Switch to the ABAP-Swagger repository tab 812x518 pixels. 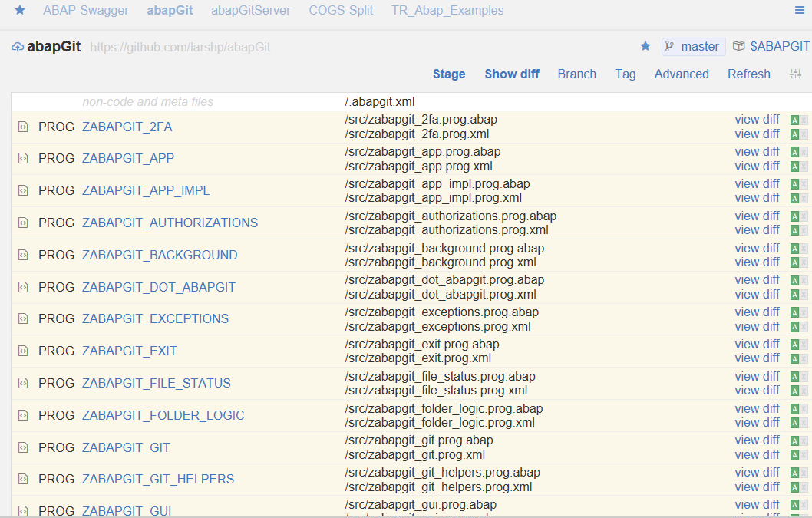coord(85,11)
